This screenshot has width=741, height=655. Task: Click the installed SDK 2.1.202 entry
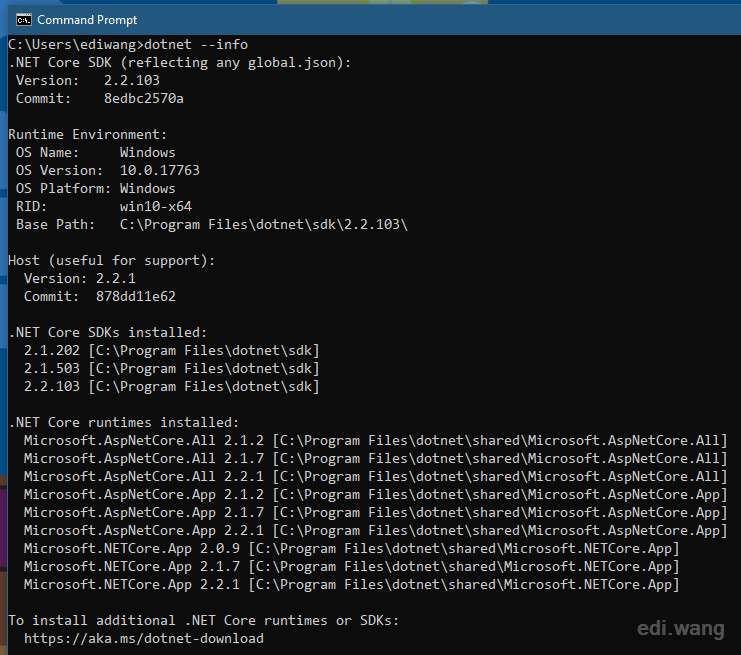tap(172, 351)
